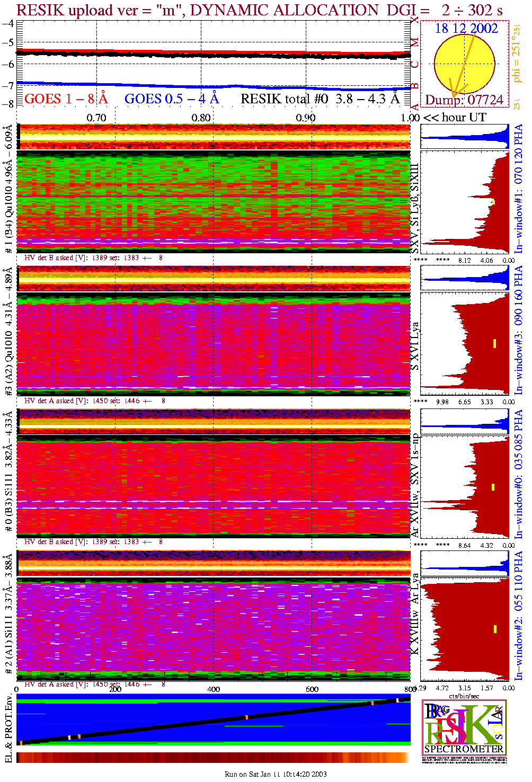Image resolution: width=532 pixels, height=782 pixels.
Task: Click the date 18 12 2002
Action: [466, 29]
